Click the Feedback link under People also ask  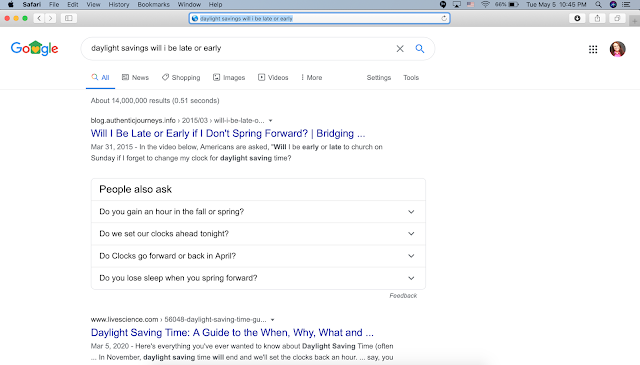point(403,296)
